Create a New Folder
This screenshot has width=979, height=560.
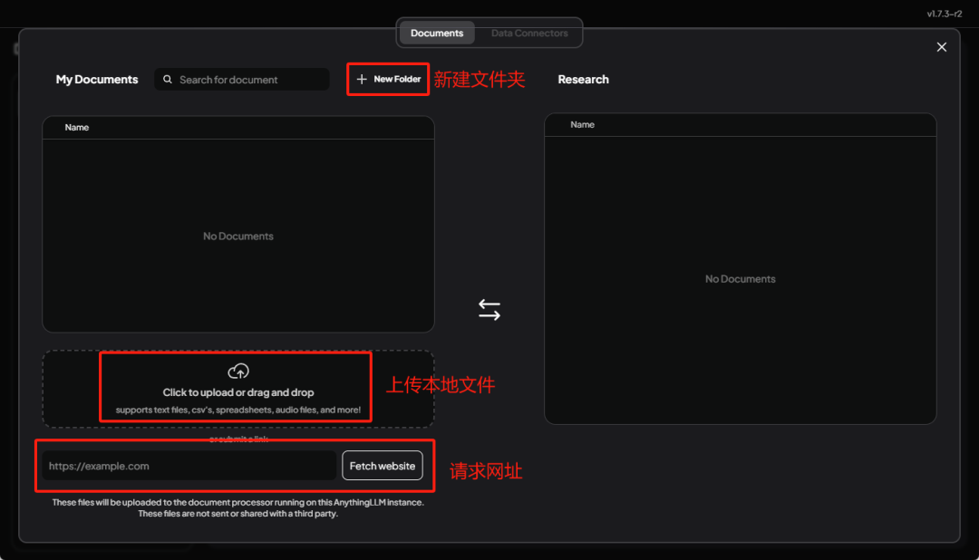[388, 79]
